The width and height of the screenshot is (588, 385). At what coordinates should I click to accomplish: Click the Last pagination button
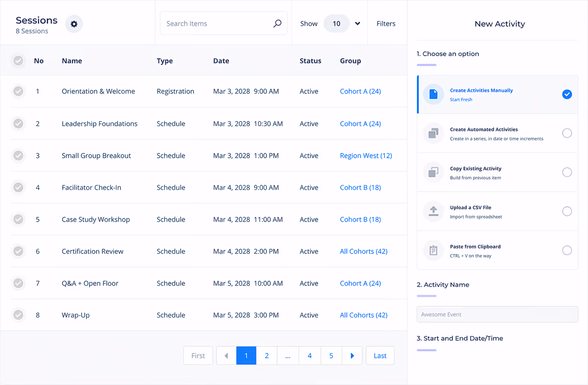point(380,355)
